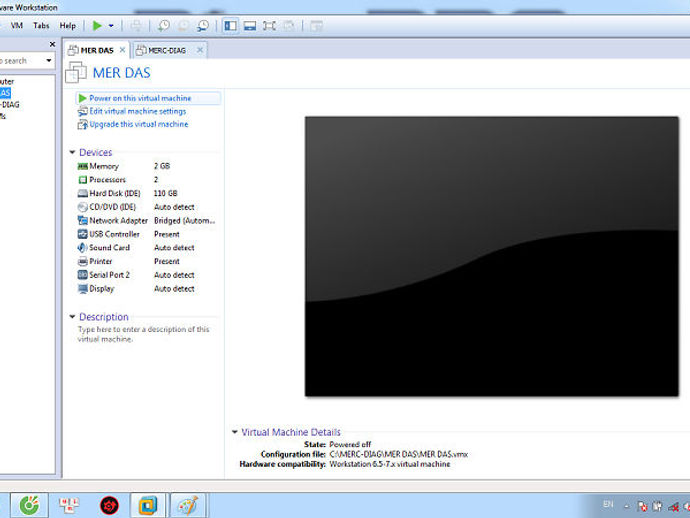690x518 pixels.
Task: Click the Workstation 6.5-7.x compatibility text
Action: [x=389, y=464]
